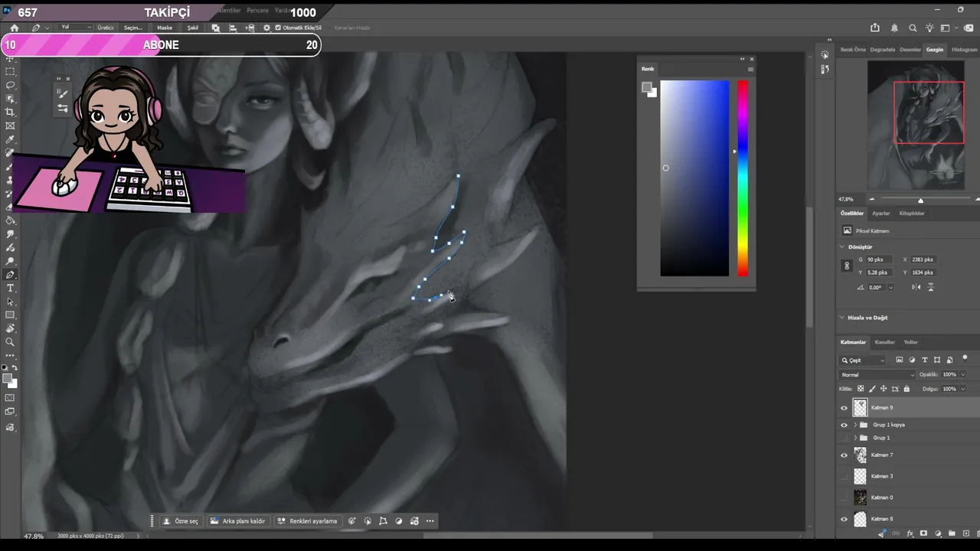Open pen options gear menu
The height and width of the screenshot is (551, 980).
266,28
